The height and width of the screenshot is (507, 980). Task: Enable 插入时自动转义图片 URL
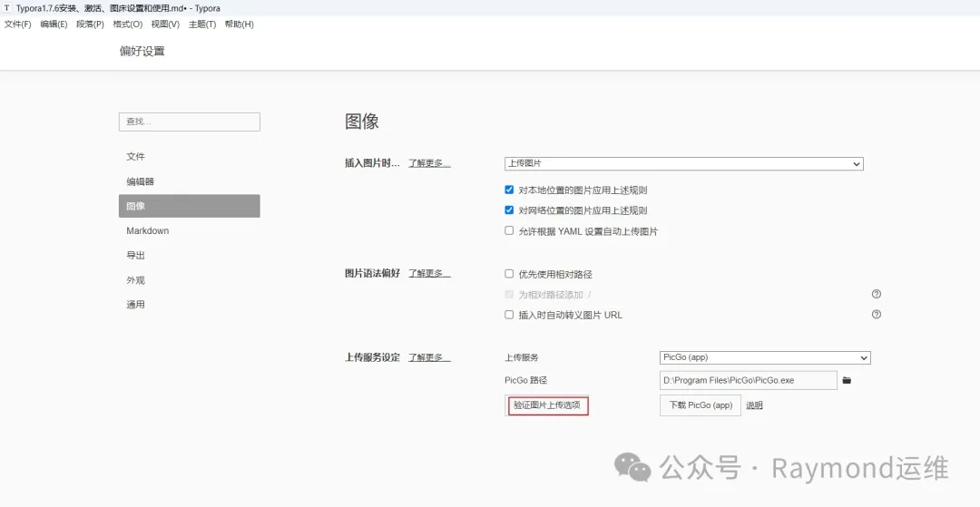(x=509, y=315)
